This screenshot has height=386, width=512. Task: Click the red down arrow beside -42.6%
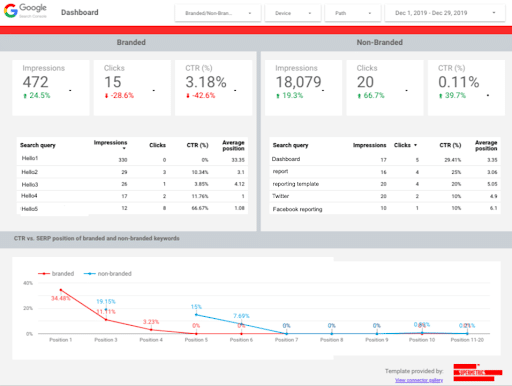pos(188,96)
